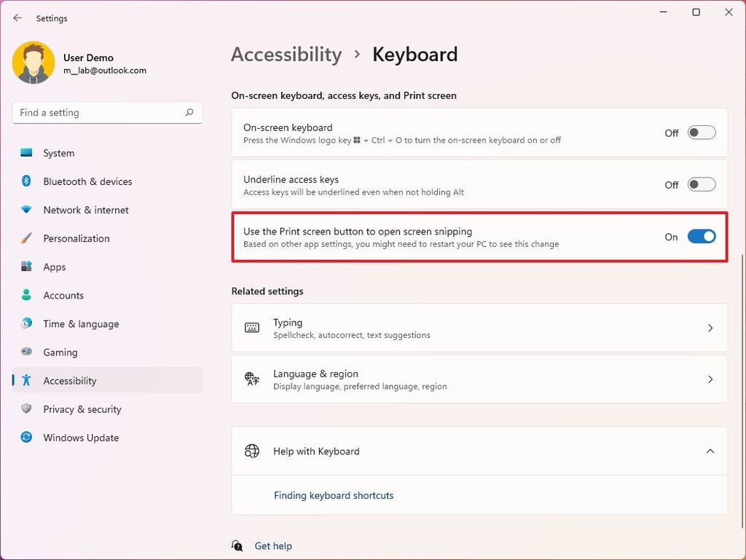Collapse the Help with Keyboard section
Screen dimensions: 746x560
(710, 451)
